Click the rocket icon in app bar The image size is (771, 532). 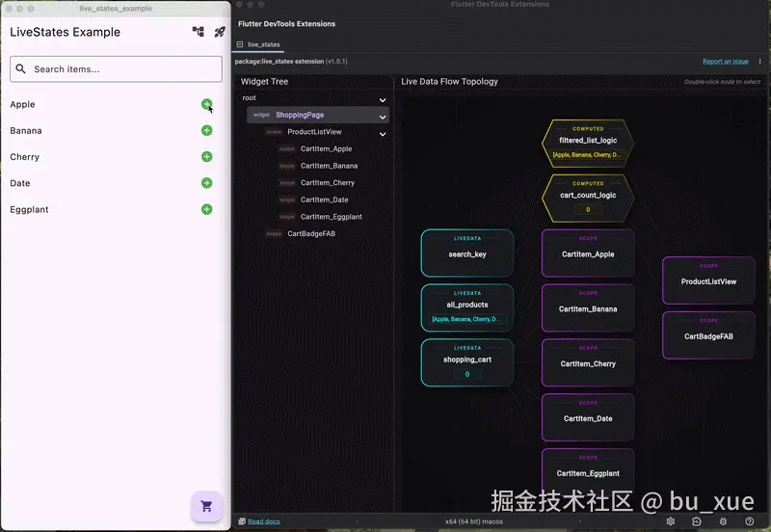pyautogui.click(x=220, y=32)
